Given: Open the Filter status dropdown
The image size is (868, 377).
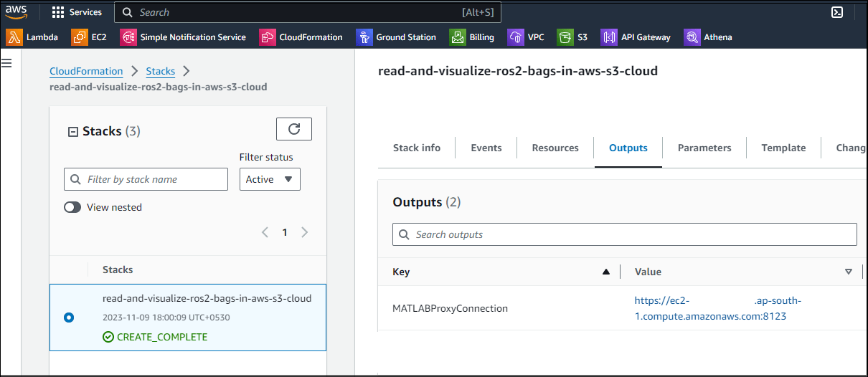Looking at the screenshot, I should click(x=270, y=179).
